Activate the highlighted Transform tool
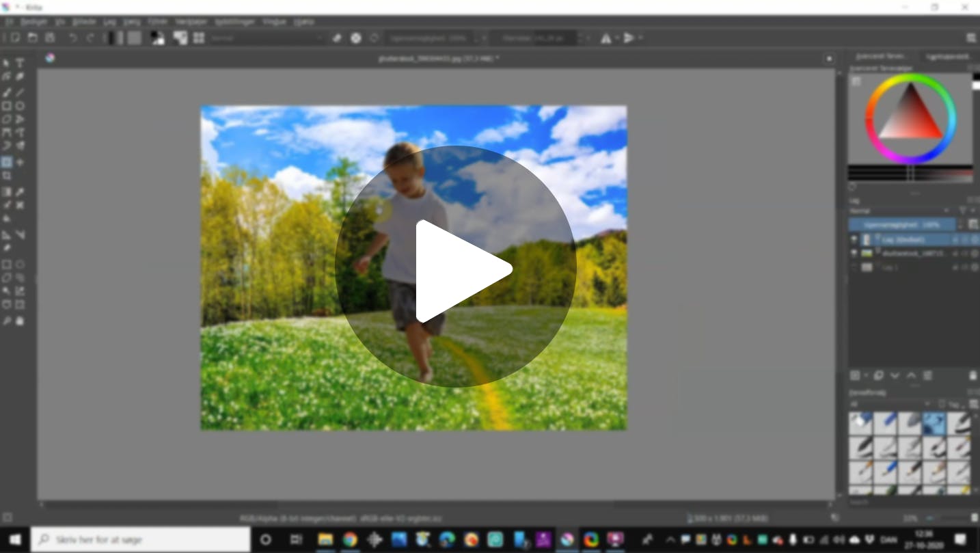 pos(7,162)
